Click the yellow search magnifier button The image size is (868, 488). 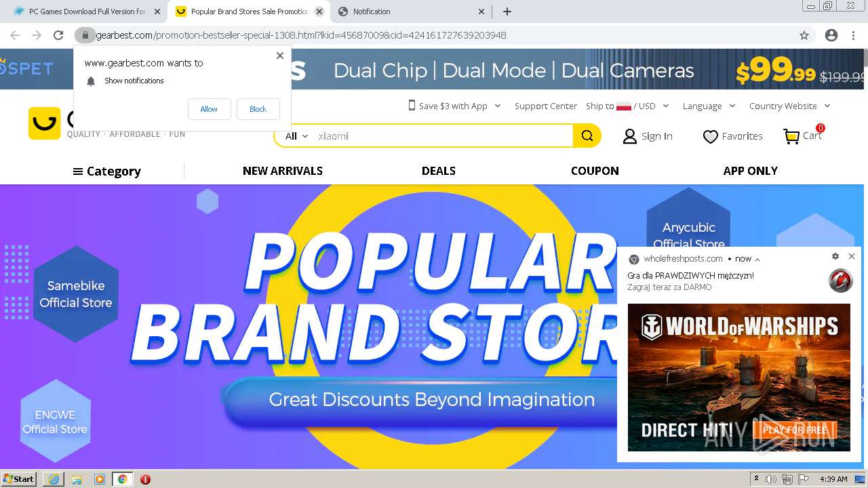(x=587, y=136)
